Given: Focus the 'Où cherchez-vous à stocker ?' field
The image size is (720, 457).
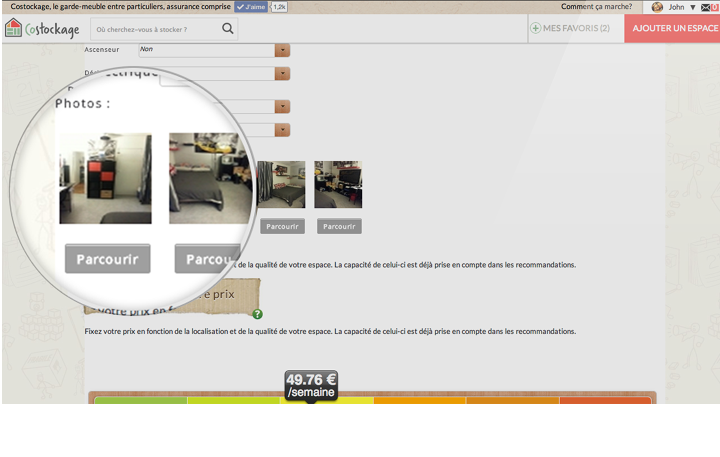Looking at the screenshot, I should coord(164,29).
